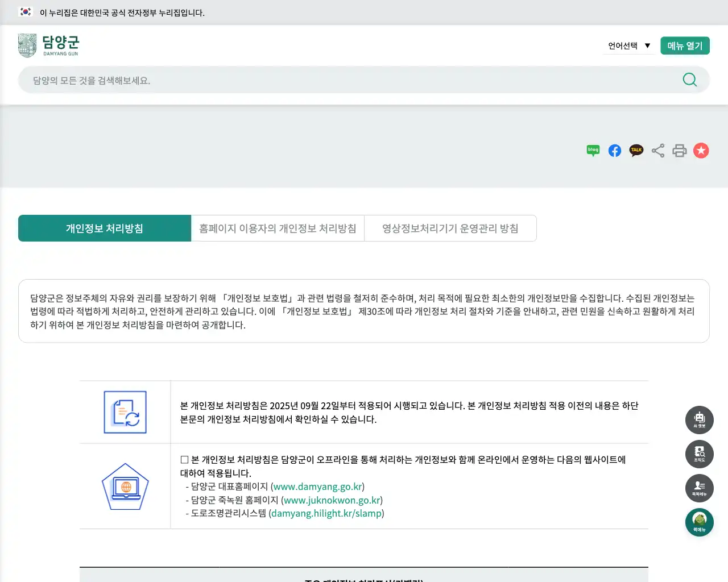Open the 조직도 organization chart
This screenshot has height=582, width=728.
(x=700, y=454)
